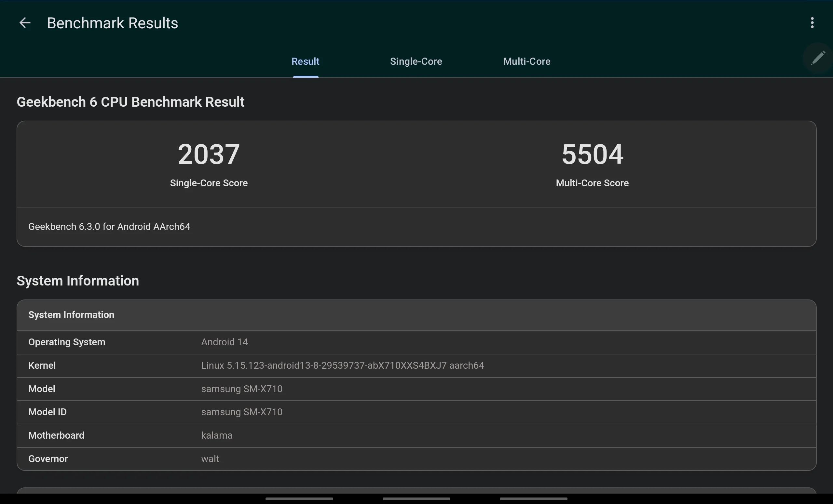Select the Result tab
This screenshot has height=504, width=833.
tap(305, 61)
